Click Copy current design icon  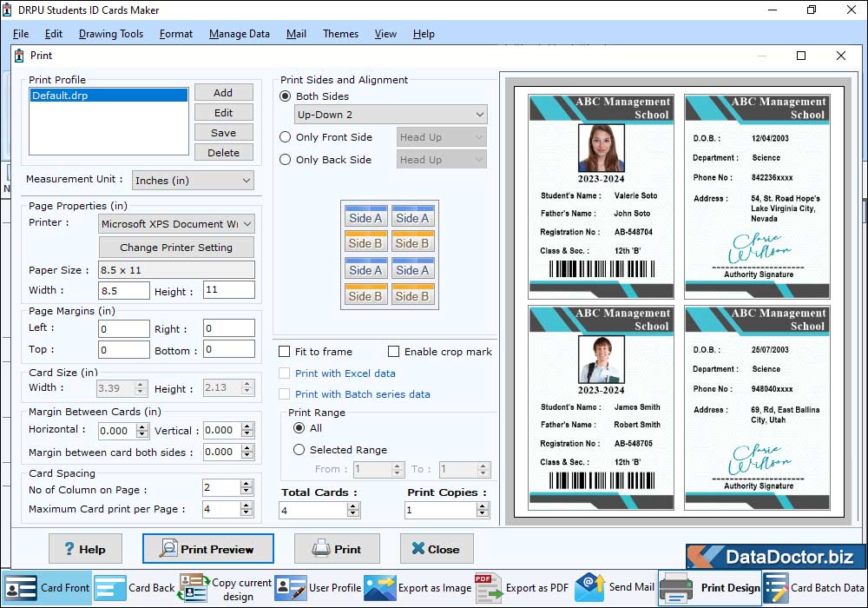(x=194, y=588)
